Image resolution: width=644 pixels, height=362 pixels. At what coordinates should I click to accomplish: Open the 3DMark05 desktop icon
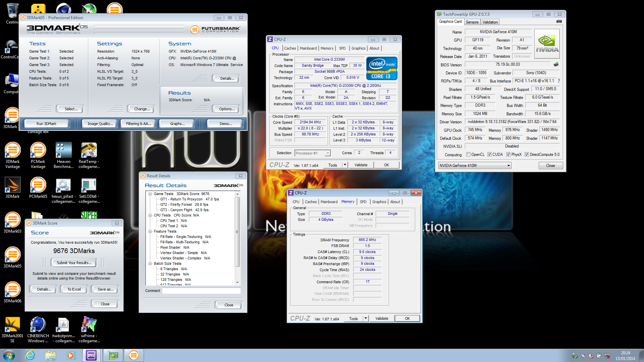tap(12, 257)
